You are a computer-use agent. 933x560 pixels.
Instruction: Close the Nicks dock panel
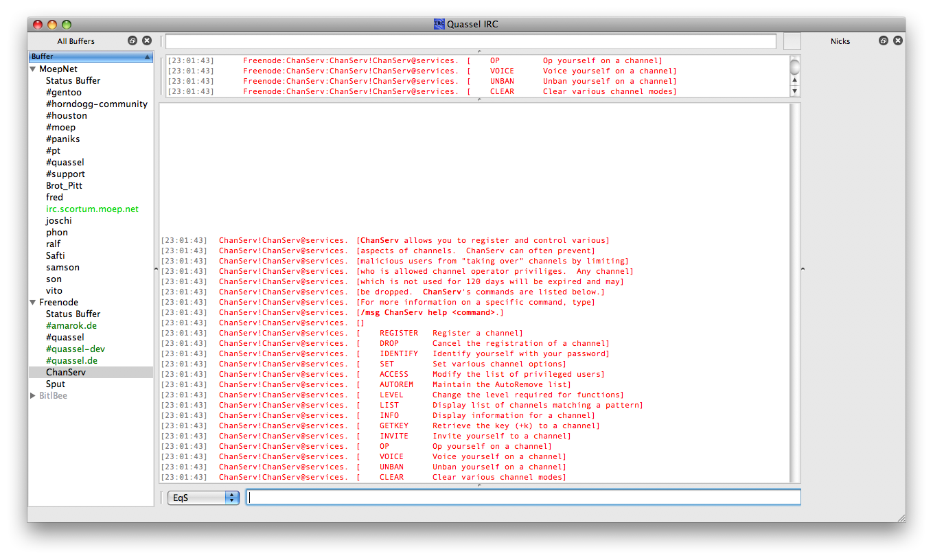pyautogui.click(x=898, y=41)
